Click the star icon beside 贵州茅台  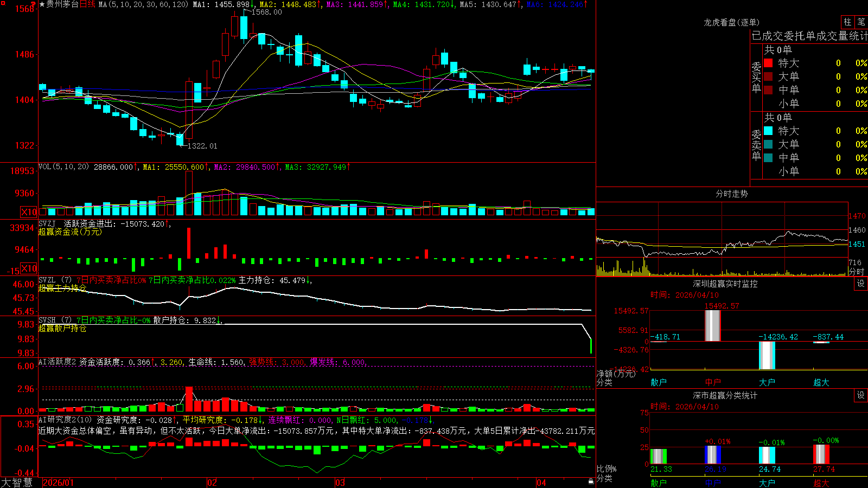point(42,4)
